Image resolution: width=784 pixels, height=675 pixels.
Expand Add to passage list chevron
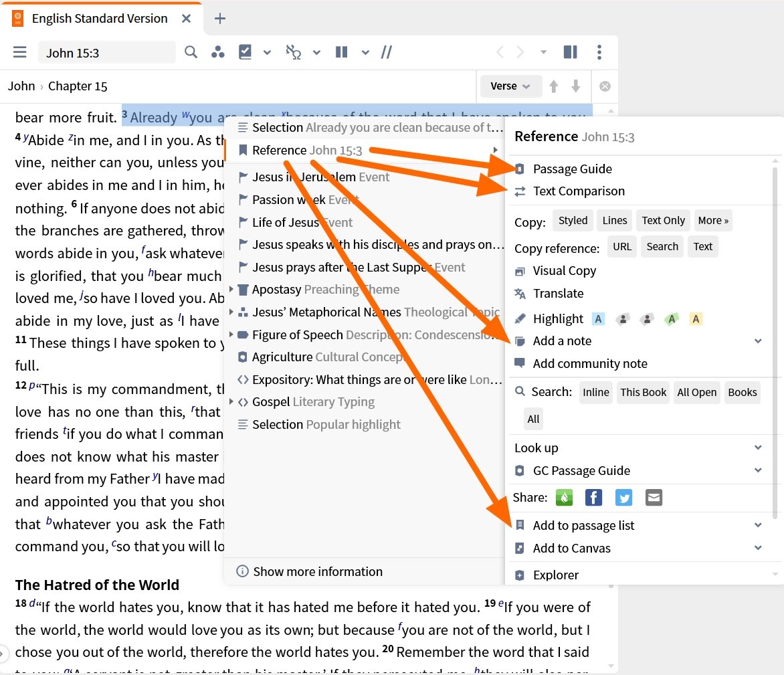758,525
